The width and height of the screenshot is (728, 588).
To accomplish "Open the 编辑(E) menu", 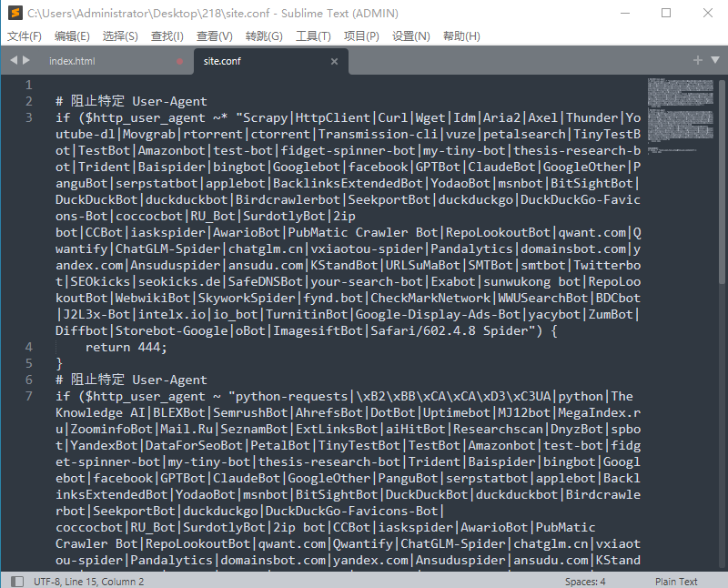I will [x=72, y=35].
